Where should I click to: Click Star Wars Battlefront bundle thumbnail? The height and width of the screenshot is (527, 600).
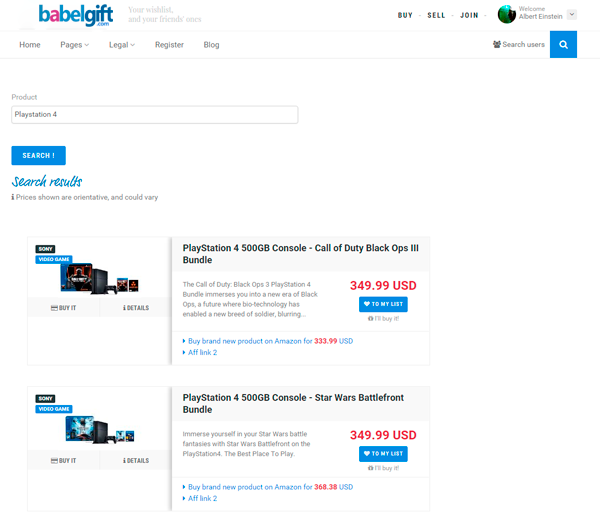tap(99, 429)
